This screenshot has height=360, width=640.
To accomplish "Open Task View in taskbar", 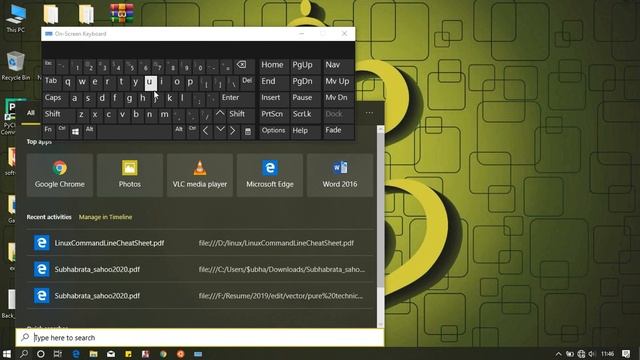I will point(58,354).
